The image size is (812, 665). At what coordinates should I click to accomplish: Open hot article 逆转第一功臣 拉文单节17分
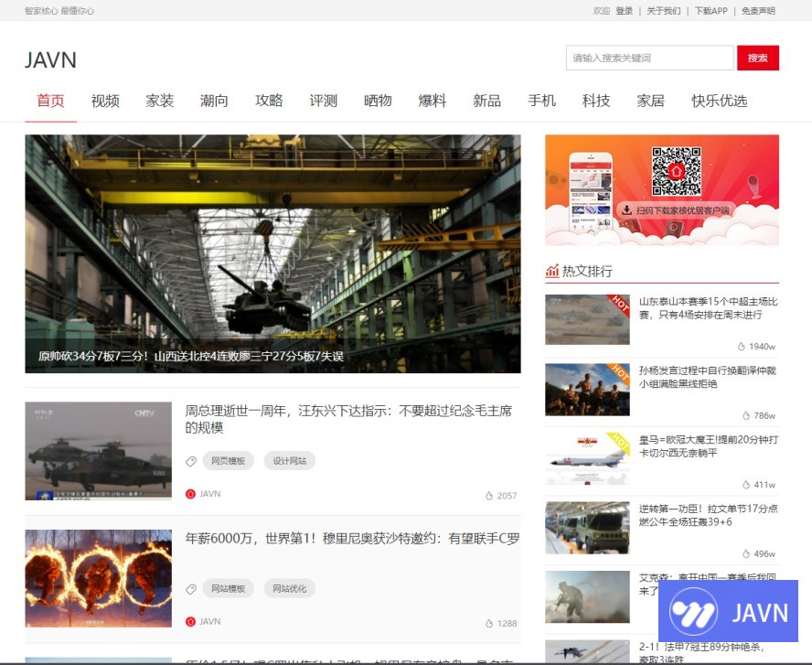pos(708,515)
